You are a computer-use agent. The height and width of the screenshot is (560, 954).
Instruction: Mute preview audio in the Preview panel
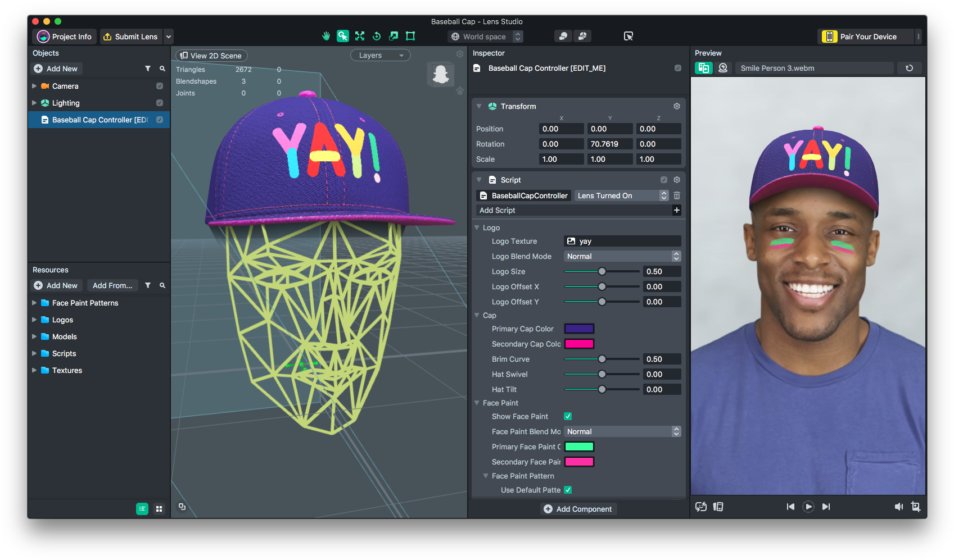(899, 506)
